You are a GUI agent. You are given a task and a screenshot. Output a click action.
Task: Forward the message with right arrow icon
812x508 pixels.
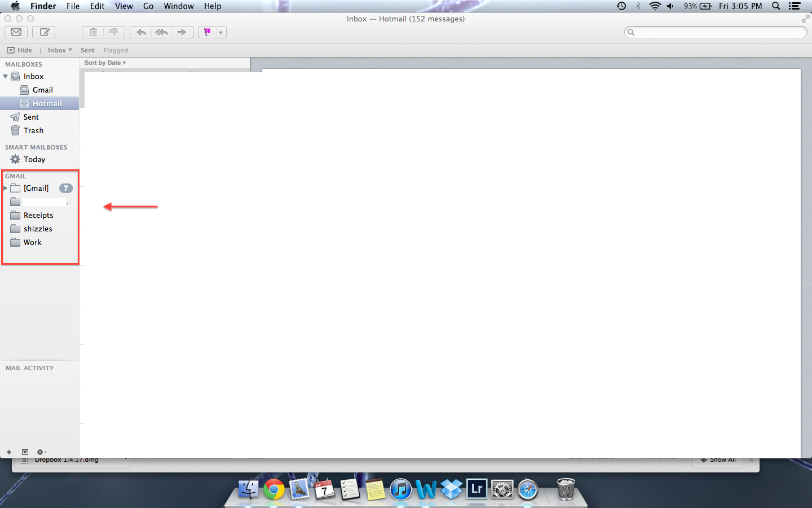(x=182, y=32)
